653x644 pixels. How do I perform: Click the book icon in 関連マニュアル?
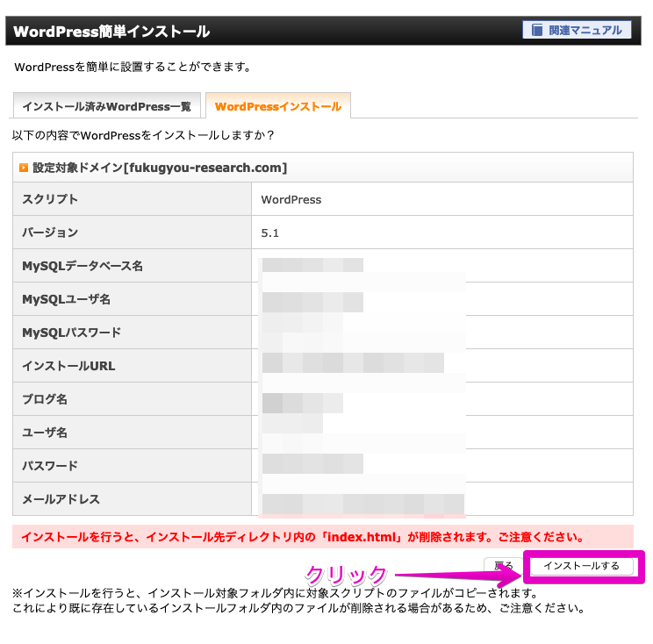pos(537,30)
